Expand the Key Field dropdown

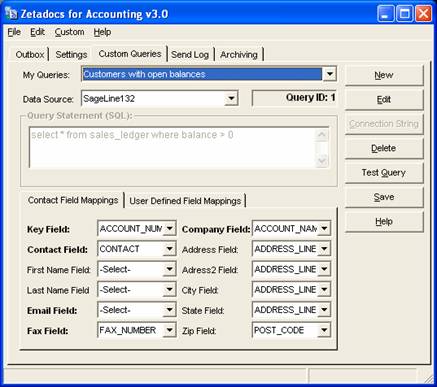(170, 229)
